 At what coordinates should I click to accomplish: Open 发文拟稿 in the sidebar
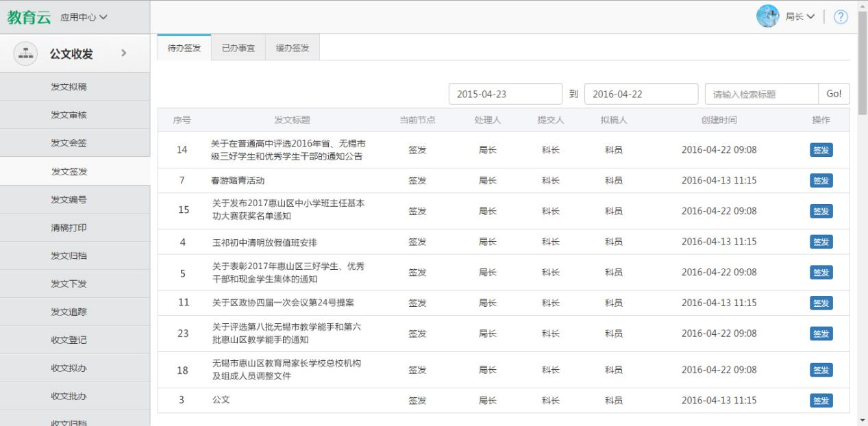click(x=69, y=86)
